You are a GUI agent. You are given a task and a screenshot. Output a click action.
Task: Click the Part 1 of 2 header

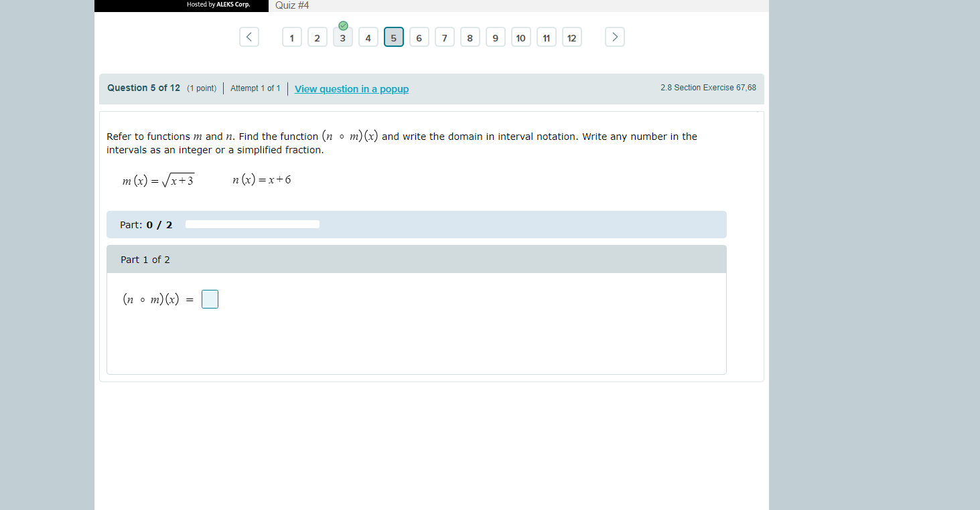pos(145,259)
